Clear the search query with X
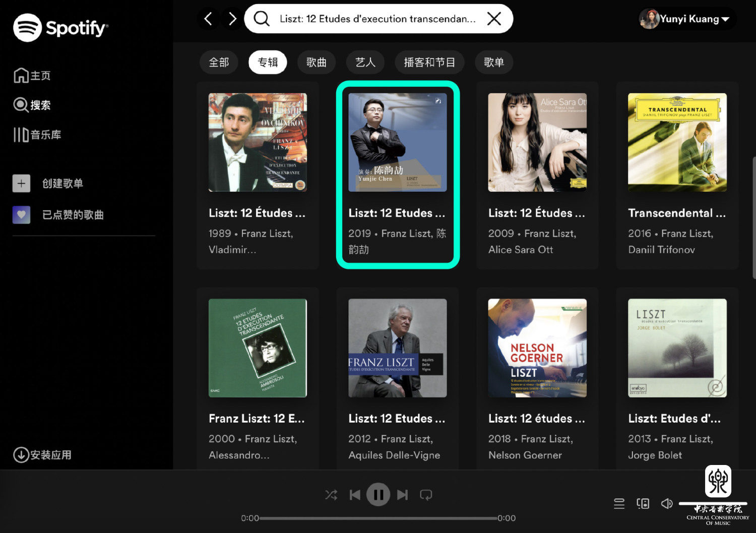Image resolution: width=756 pixels, height=533 pixels. (x=494, y=19)
